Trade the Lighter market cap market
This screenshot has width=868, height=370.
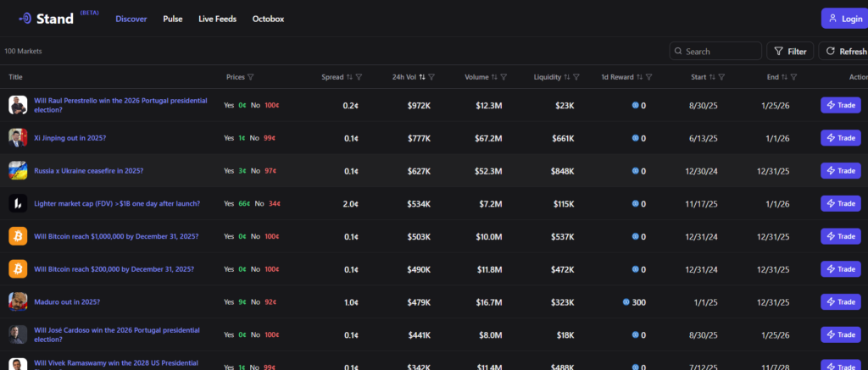(x=841, y=203)
